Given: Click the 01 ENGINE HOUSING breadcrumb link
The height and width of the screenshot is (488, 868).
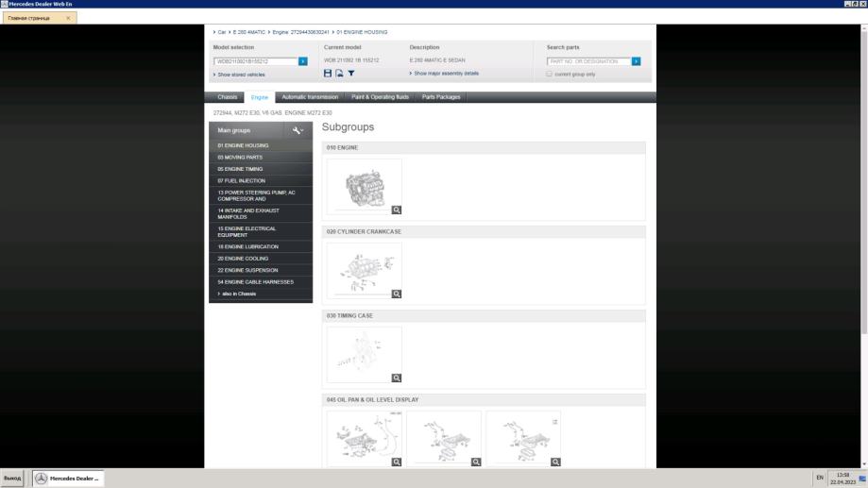Looking at the screenshot, I should (x=362, y=32).
